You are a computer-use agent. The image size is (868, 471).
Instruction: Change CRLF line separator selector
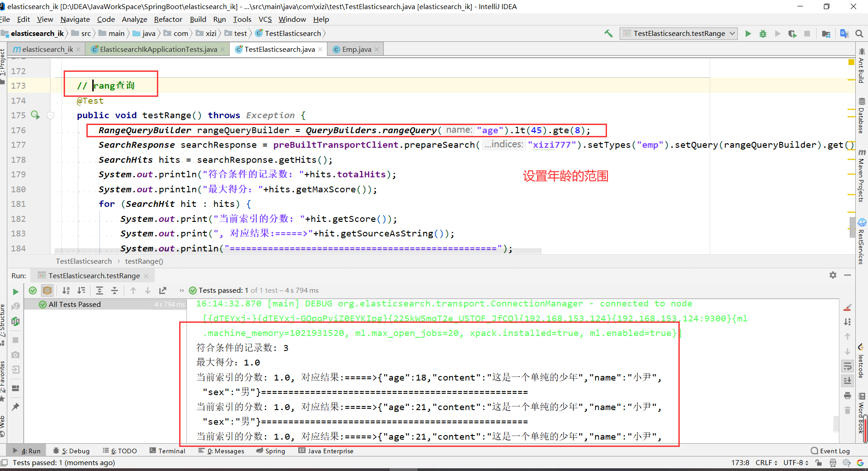pyautogui.click(x=767, y=463)
